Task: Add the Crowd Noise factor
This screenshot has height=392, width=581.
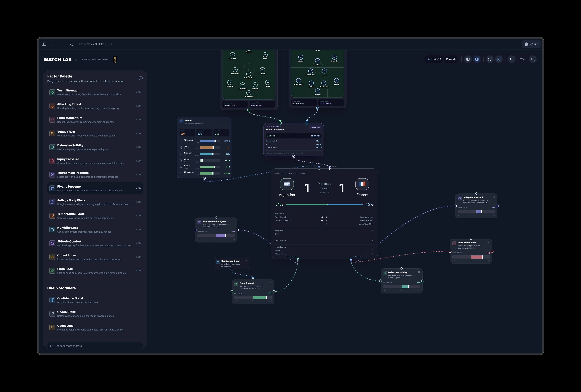Action: pos(138,257)
